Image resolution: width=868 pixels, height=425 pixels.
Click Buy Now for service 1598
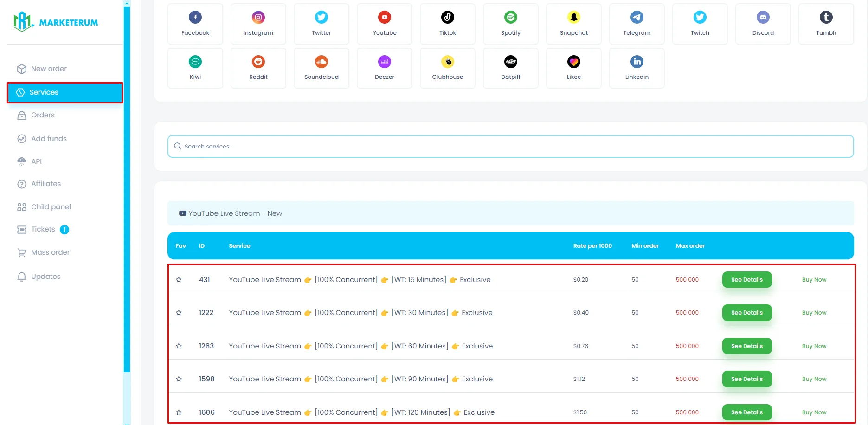point(814,379)
